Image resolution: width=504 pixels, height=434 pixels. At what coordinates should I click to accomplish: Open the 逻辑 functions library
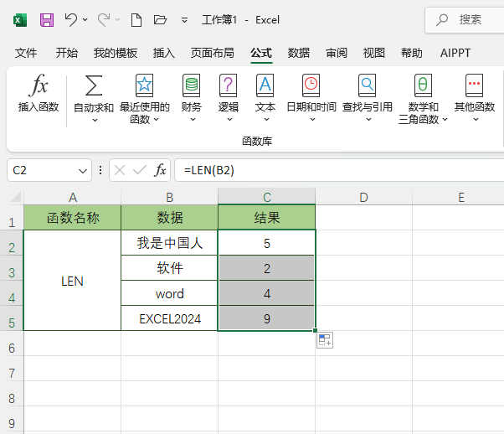coord(229,98)
